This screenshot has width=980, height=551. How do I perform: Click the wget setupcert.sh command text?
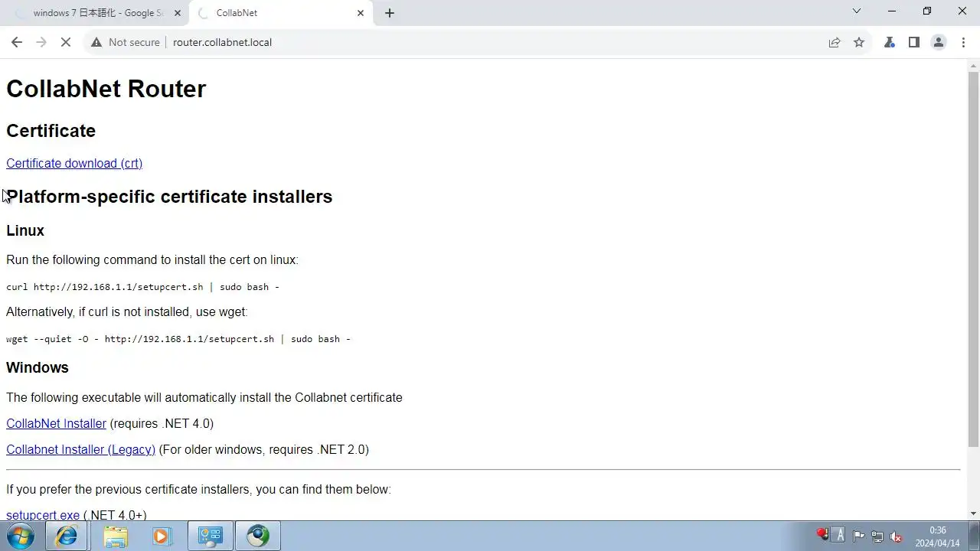pyautogui.click(x=178, y=339)
